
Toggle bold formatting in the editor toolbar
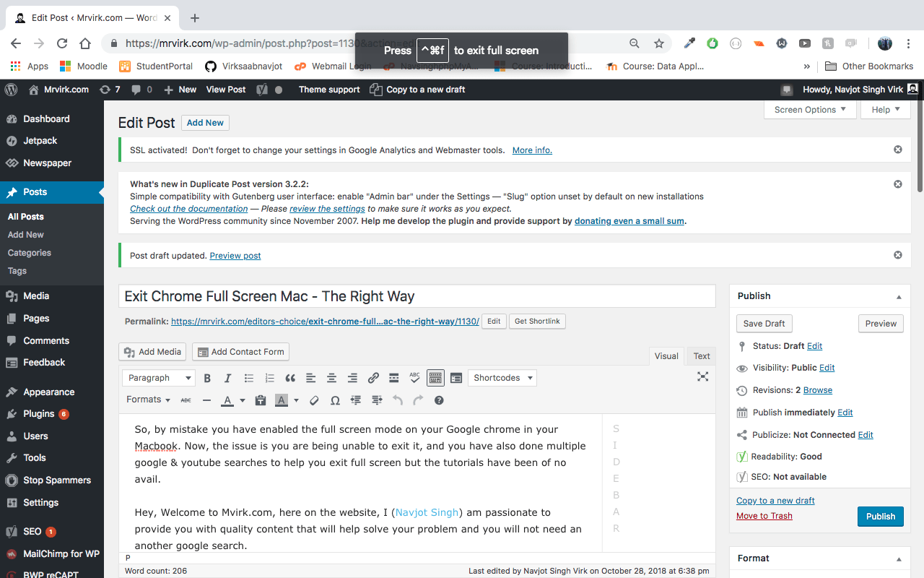coord(207,378)
